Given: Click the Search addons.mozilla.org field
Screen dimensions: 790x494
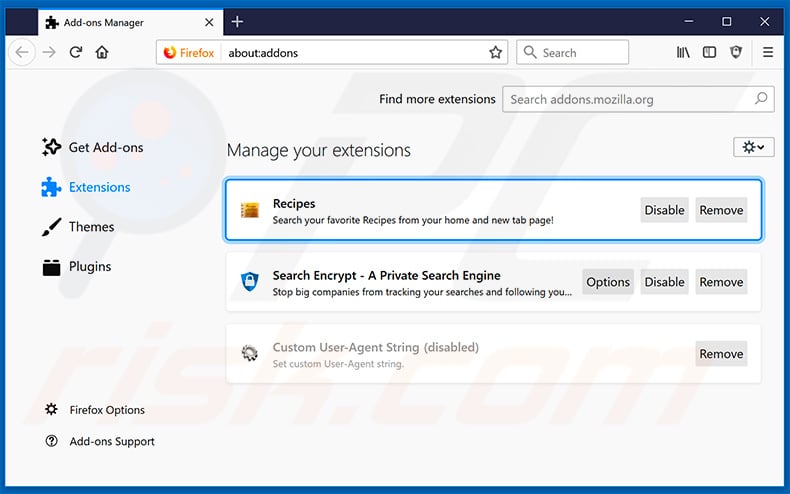Looking at the screenshot, I should (x=638, y=99).
